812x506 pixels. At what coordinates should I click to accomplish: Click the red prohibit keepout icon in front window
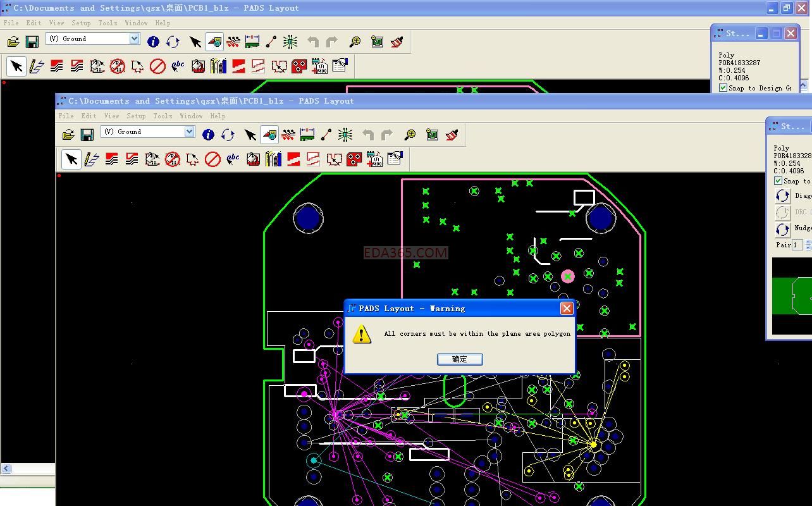pyautogui.click(x=212, y=159)
